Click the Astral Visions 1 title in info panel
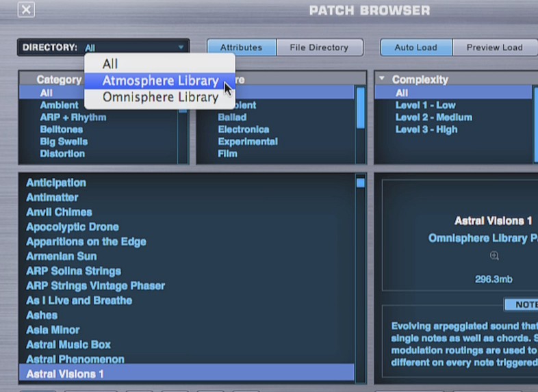Image resolution: width=538 pixels, height=392 pixels. [x=494, y=221]
